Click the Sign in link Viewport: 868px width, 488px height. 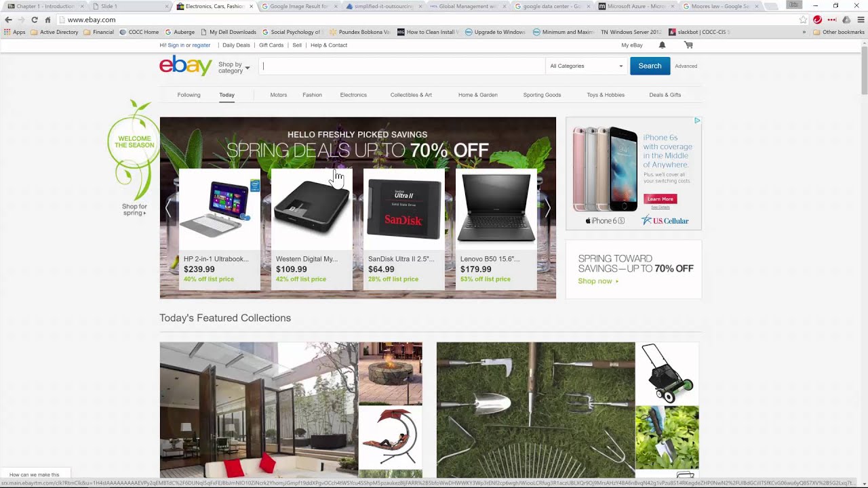176,45
